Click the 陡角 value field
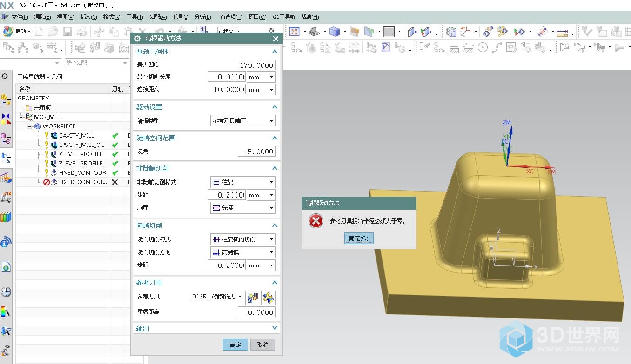Image resolution: width=631 pixels, height=364 pixels. (257, 152)
